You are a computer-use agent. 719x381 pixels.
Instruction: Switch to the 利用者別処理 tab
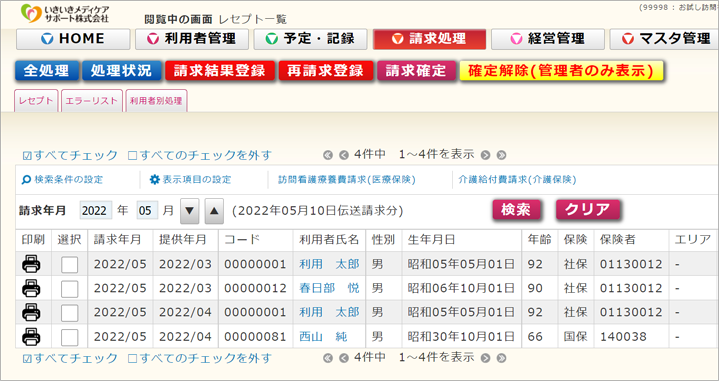pyautogui.click(x=156, y=101)
